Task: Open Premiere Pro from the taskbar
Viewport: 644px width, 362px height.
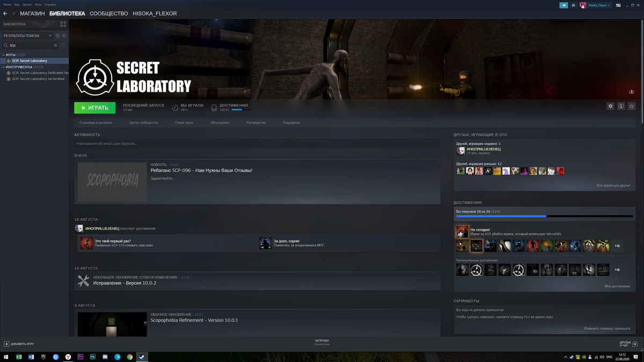Action: (x=80, y=357)
